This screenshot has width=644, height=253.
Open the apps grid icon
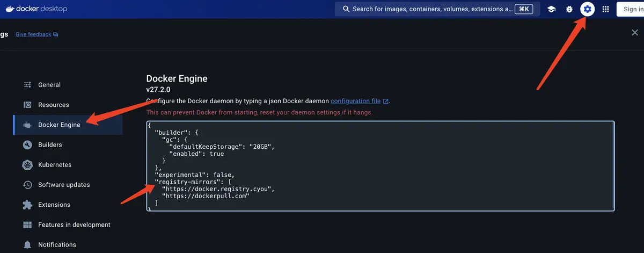click(606, 9)
